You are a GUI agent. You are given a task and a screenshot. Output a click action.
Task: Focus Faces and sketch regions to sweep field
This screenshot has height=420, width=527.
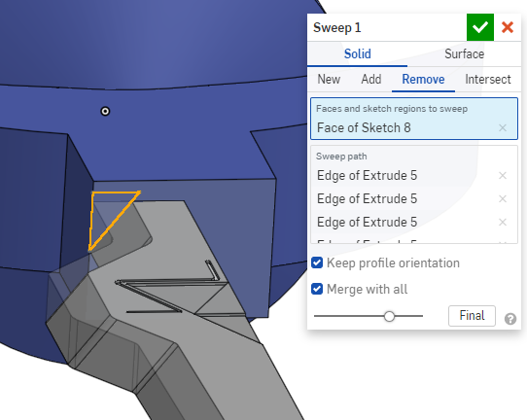tap(414, 119)
